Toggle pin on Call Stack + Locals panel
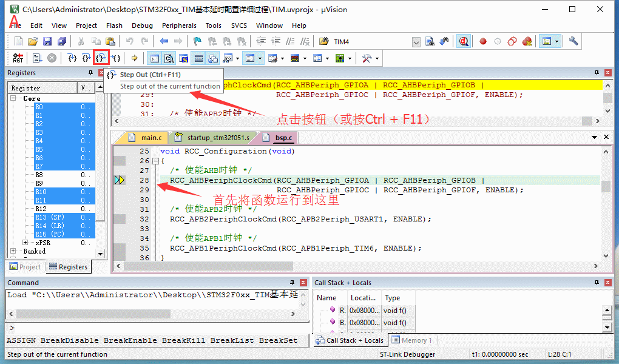The image size is (619, 364). coord(597,283)
